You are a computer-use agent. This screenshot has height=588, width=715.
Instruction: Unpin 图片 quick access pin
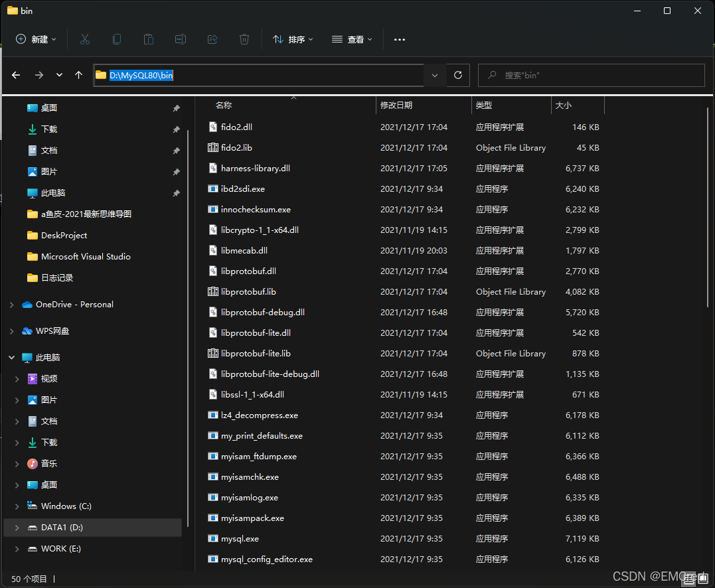[x=176, y=172]
